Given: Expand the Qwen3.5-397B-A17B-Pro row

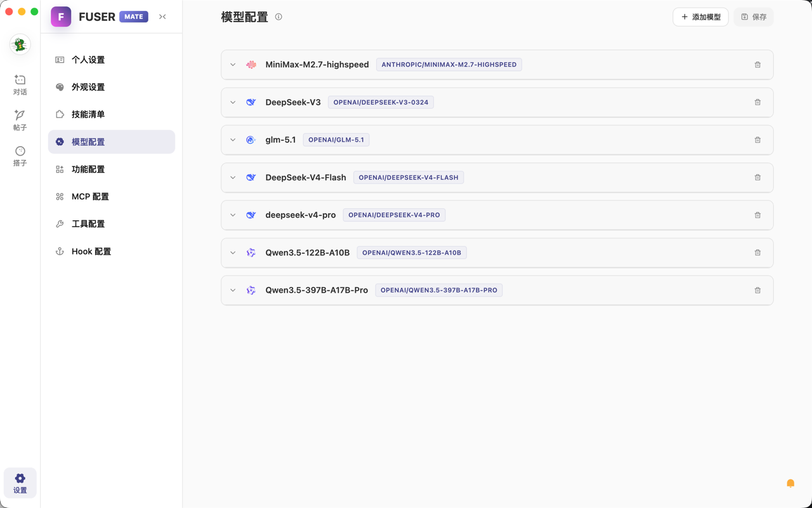Looking at the screenshot, I should click(x=233, y=290).
